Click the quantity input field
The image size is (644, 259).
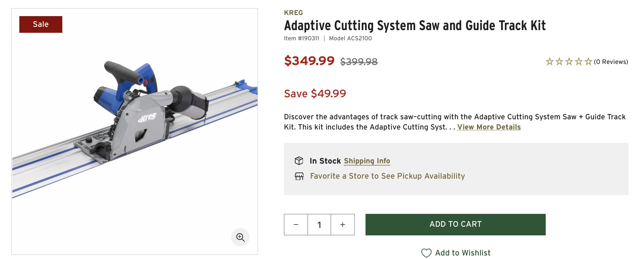pos(319,225)
